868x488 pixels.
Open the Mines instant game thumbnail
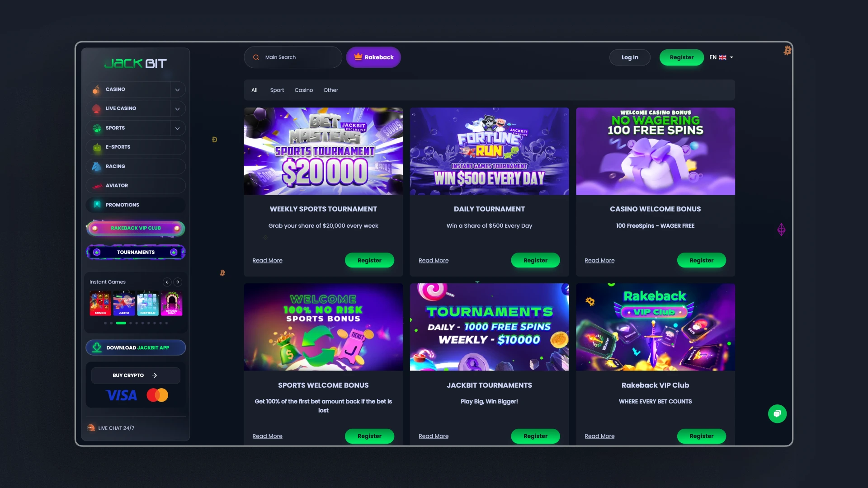(100, 304)
